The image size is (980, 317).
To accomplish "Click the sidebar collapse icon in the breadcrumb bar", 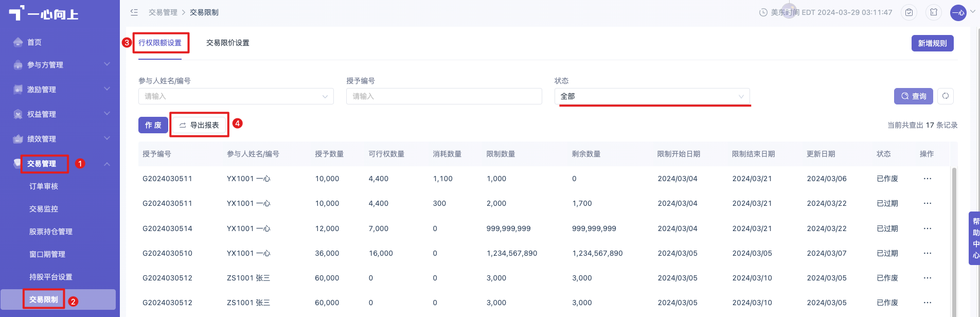I will [134, 12].
